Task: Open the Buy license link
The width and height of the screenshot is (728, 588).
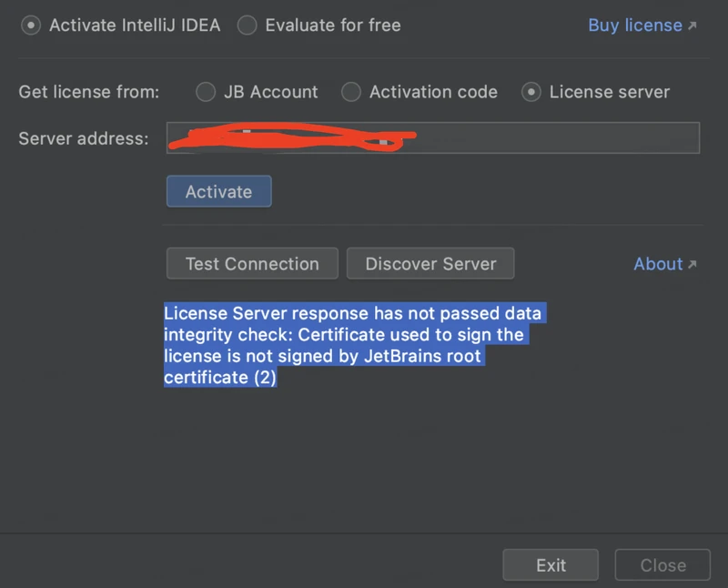Action: 634,25
